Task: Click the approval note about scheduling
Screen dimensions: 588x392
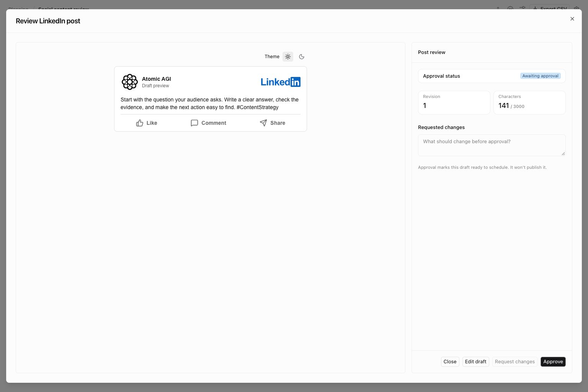Action: (x=482, y=167)
